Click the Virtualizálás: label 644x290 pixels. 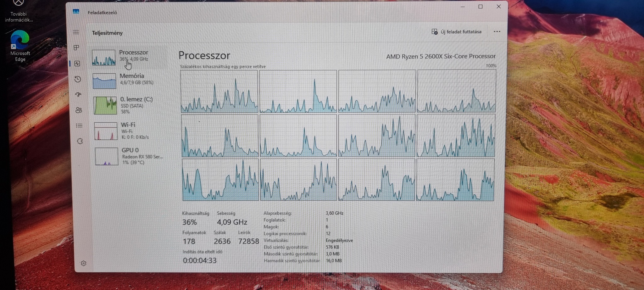pyautogui.click(x=276, y=240)
